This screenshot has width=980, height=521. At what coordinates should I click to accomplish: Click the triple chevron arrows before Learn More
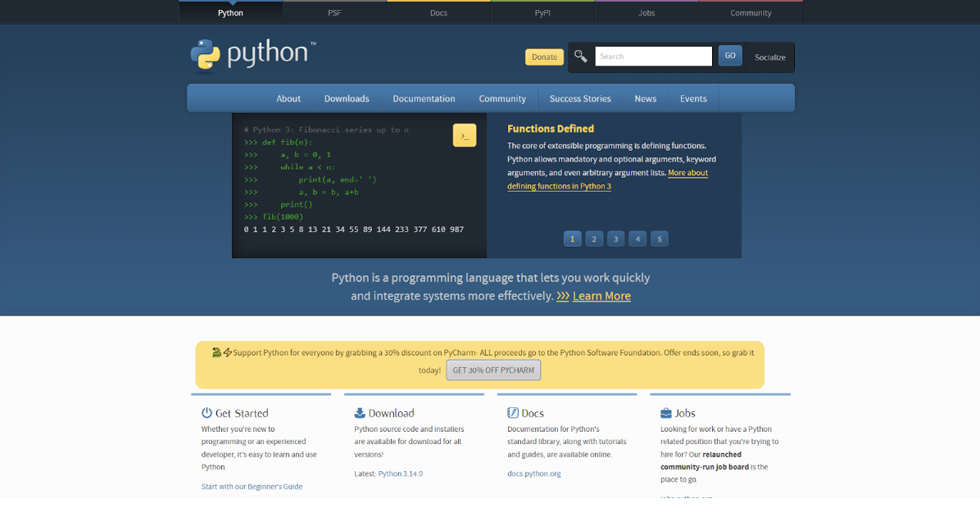point(563,296)
